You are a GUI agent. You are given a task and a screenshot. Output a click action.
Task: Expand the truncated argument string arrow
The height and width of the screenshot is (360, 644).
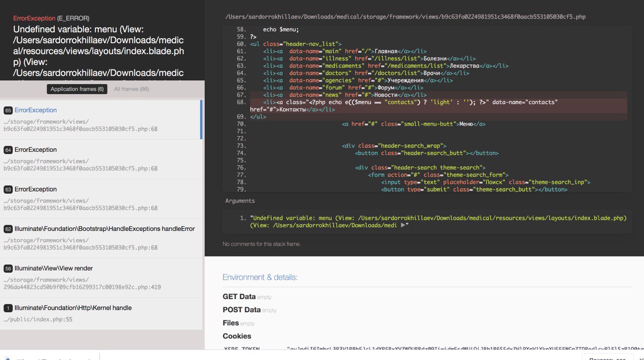[403, 226]
